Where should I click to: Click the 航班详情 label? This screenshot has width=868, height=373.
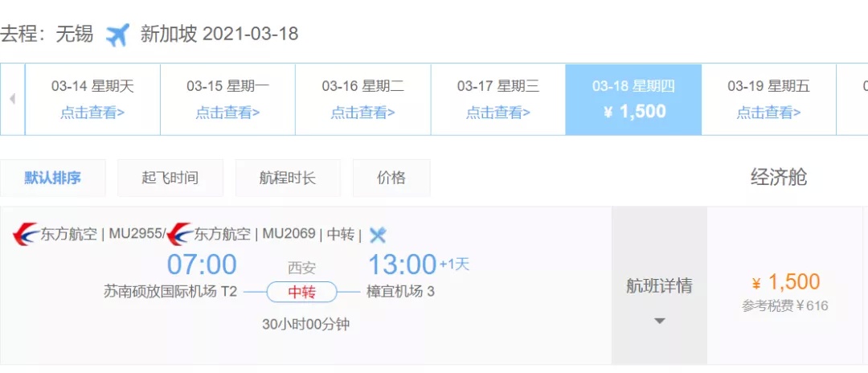coord(659,285)
